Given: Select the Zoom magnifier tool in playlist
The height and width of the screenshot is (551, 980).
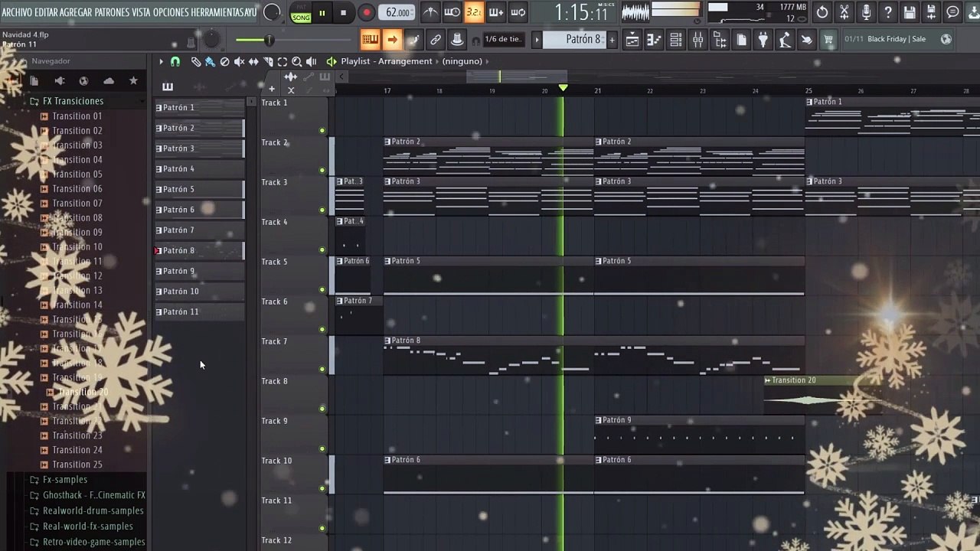Looking at the screenshot, I should click(x=296, y=61).
